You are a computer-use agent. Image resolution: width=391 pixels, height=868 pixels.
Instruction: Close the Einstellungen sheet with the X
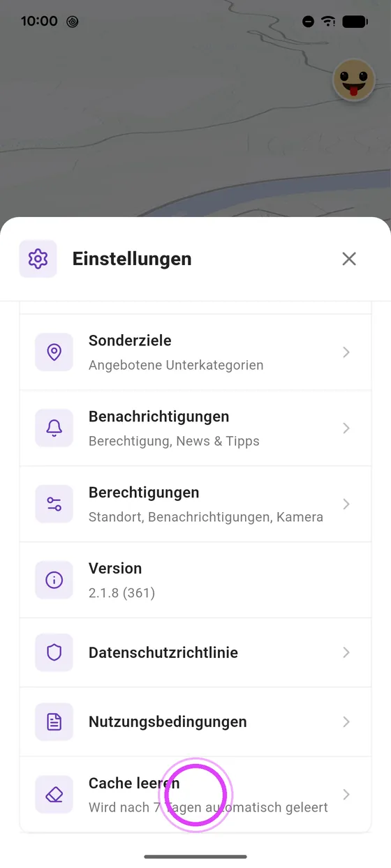(x=349, y=259)
